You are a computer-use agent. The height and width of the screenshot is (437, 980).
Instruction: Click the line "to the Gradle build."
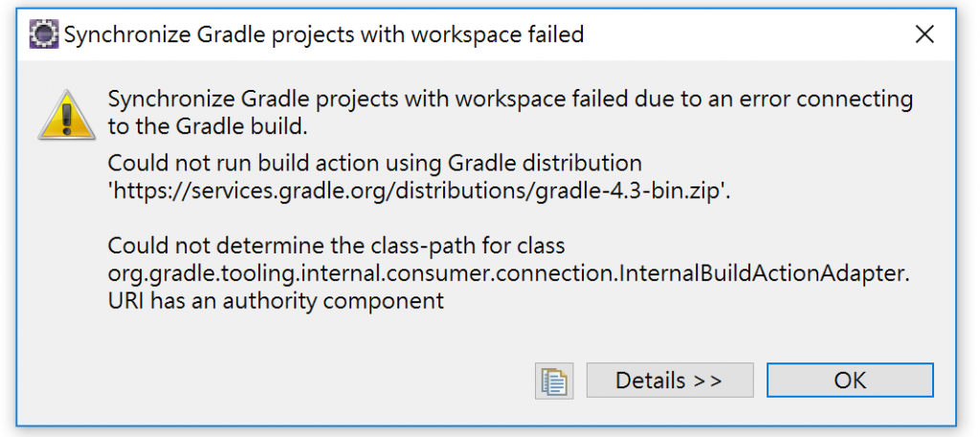click(204, 124)
